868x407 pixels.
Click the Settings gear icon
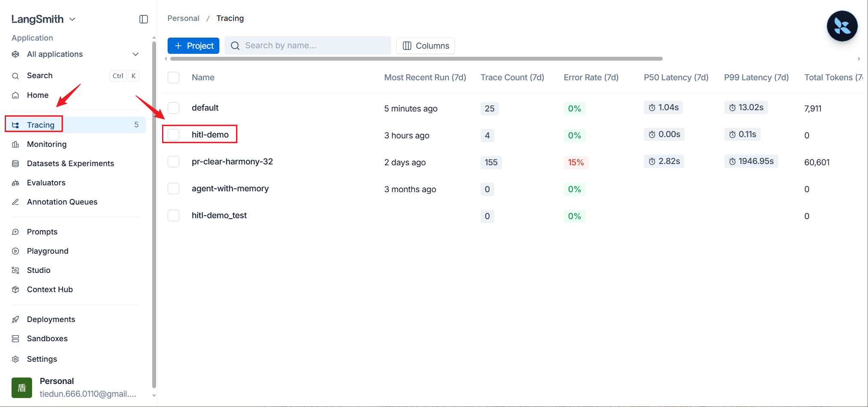15,359
